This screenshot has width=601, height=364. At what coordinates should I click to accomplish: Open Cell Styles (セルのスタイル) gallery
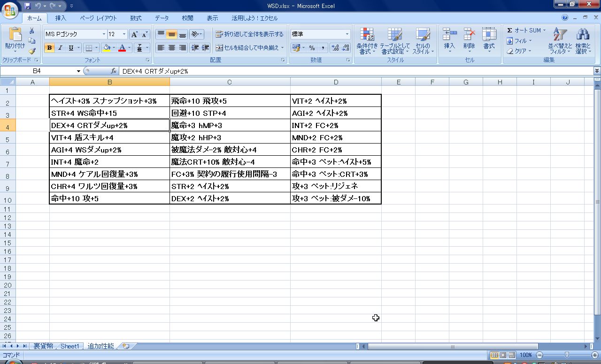[x=423, y=41]
